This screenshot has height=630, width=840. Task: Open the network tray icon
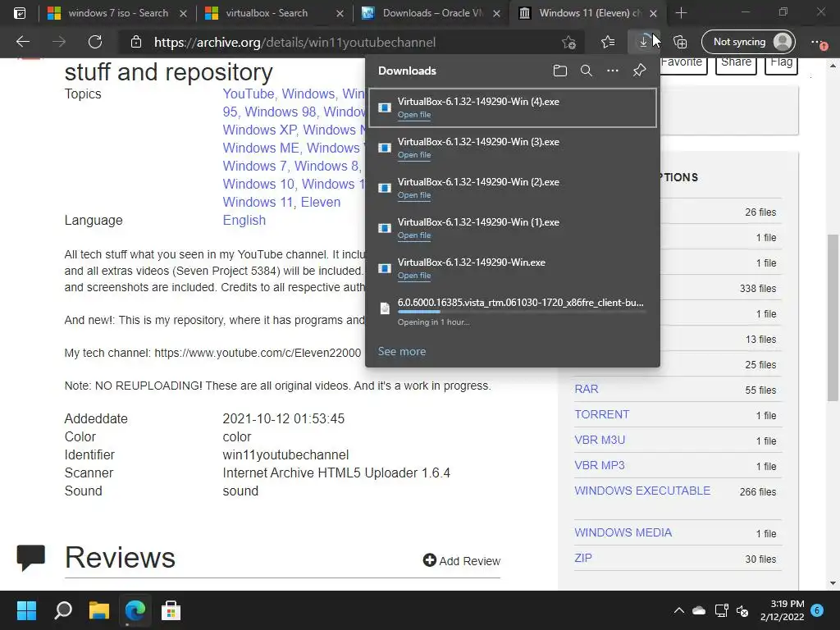pyautogui.click(x=721, y=610)
